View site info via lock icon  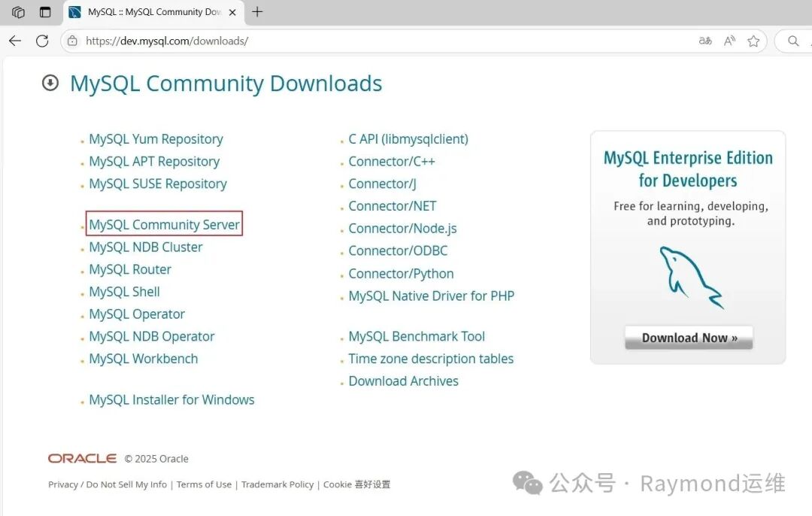click(x=72, y=41)
